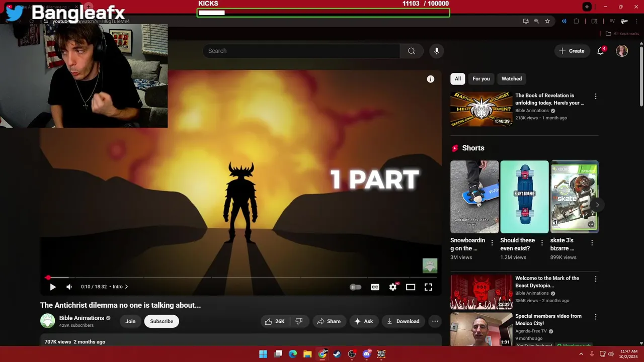The width and height of the screenshot is (644, 362).
Task: Expand Intro chapter chevron
Action: coord(126,287)
